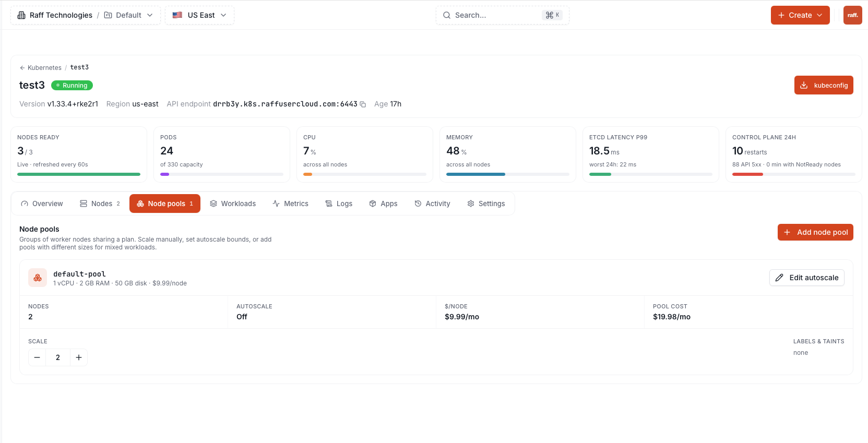868x443 pixels.
Task: Click the test3 breadcrumb text
Action: (x=79, y=67)
